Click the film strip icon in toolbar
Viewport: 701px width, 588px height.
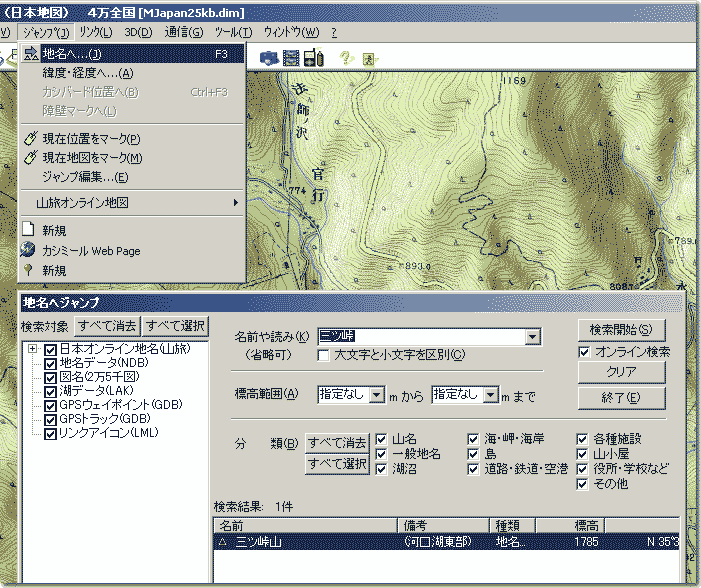point(291,57)
